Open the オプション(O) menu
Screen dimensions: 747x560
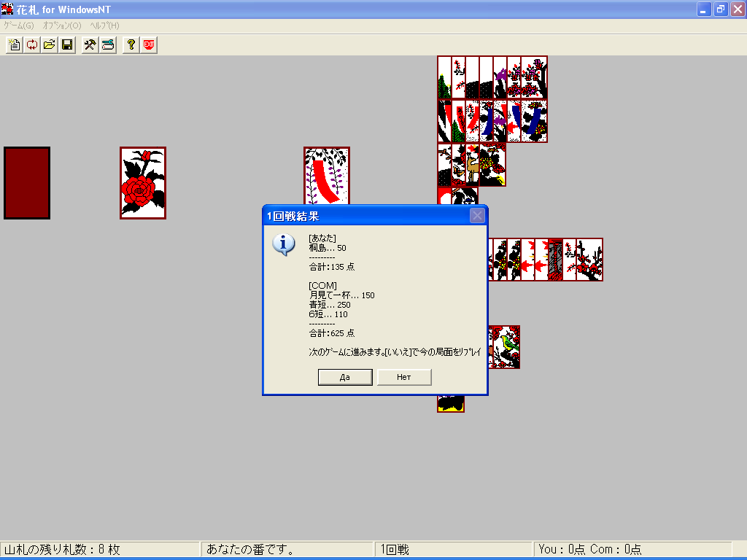click(62, 26)
